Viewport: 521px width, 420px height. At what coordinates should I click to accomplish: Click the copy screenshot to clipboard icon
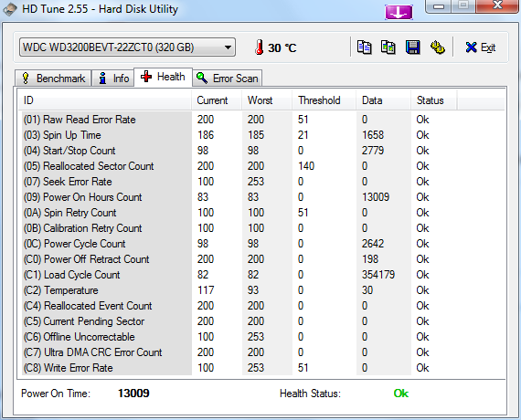point(388,47)
